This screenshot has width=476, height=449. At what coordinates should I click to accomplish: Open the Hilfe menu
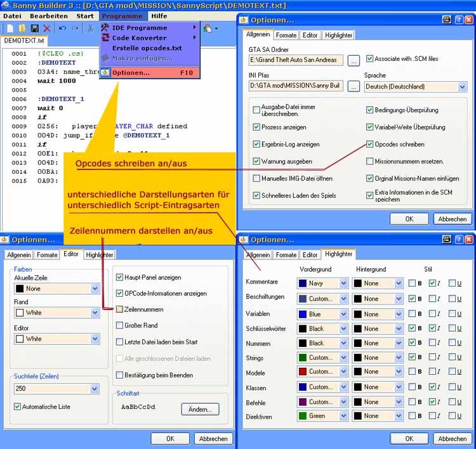159,16
